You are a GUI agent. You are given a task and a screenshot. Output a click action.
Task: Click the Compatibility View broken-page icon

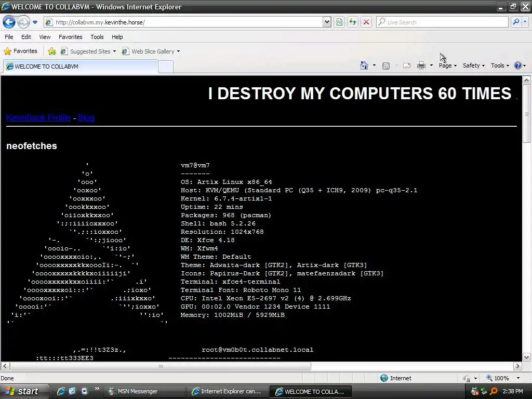click(339, 22)
